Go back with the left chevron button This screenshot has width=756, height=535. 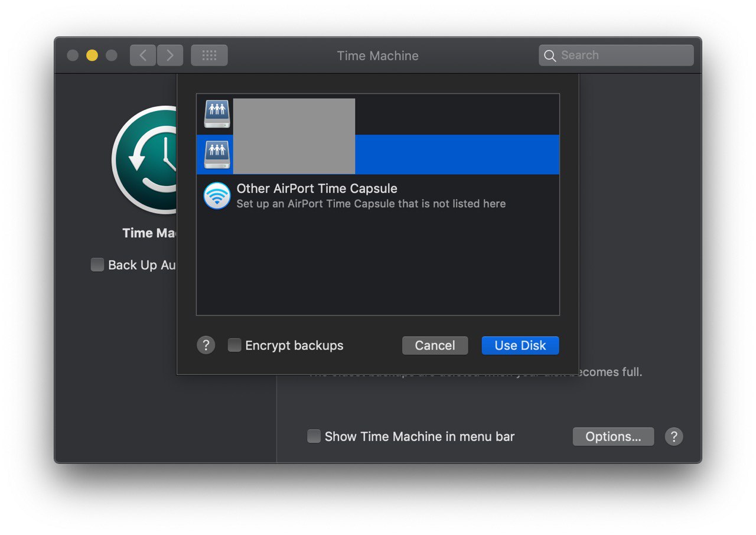click(x=143, y=56)
